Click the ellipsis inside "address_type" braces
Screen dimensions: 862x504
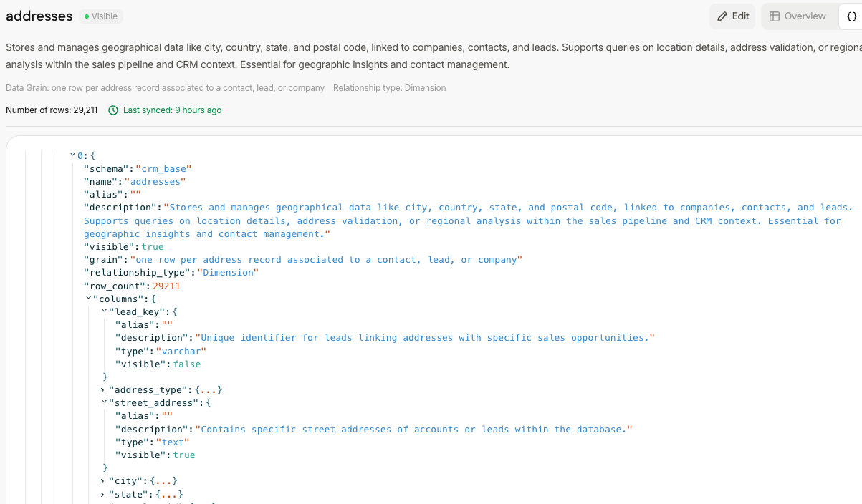click(x=209, y=390)
